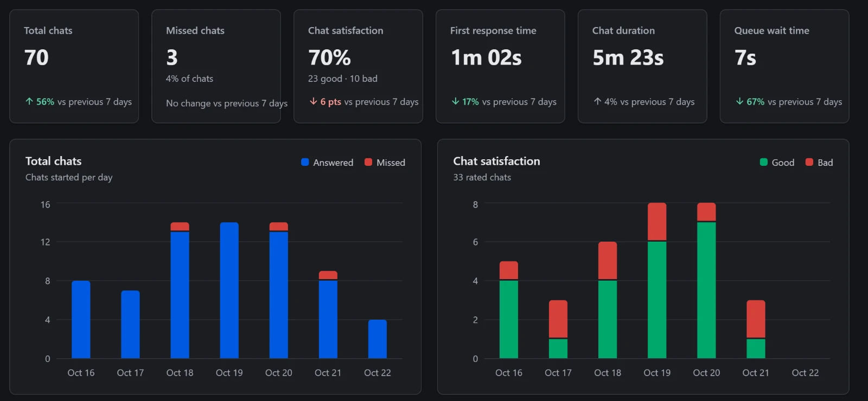
Task: Click the 7s queue wait time value
Action: pos(745,57)
